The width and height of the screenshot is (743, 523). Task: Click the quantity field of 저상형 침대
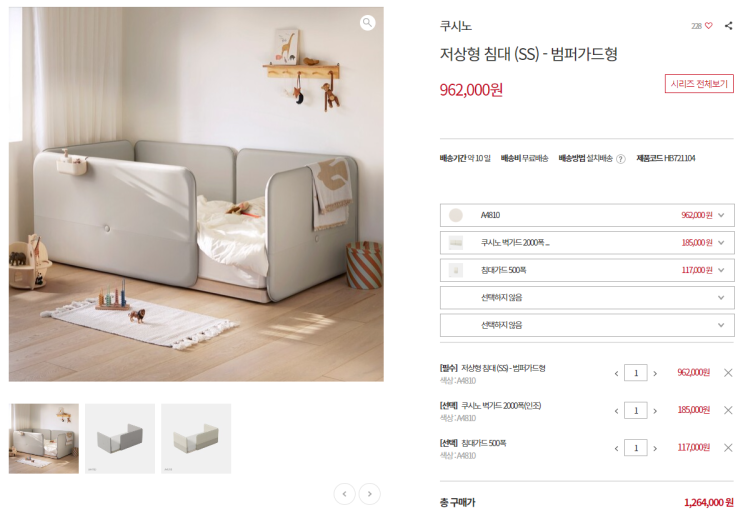(635, 373)
